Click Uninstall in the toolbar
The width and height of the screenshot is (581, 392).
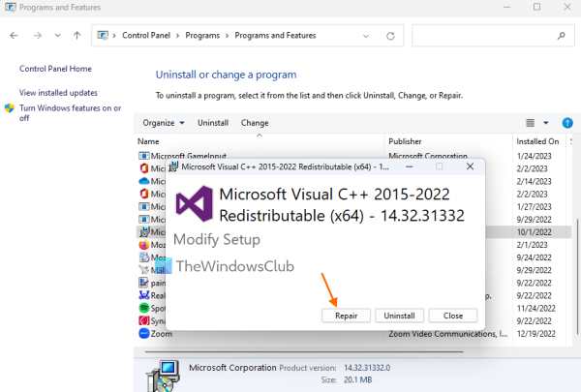coord(213,123)
